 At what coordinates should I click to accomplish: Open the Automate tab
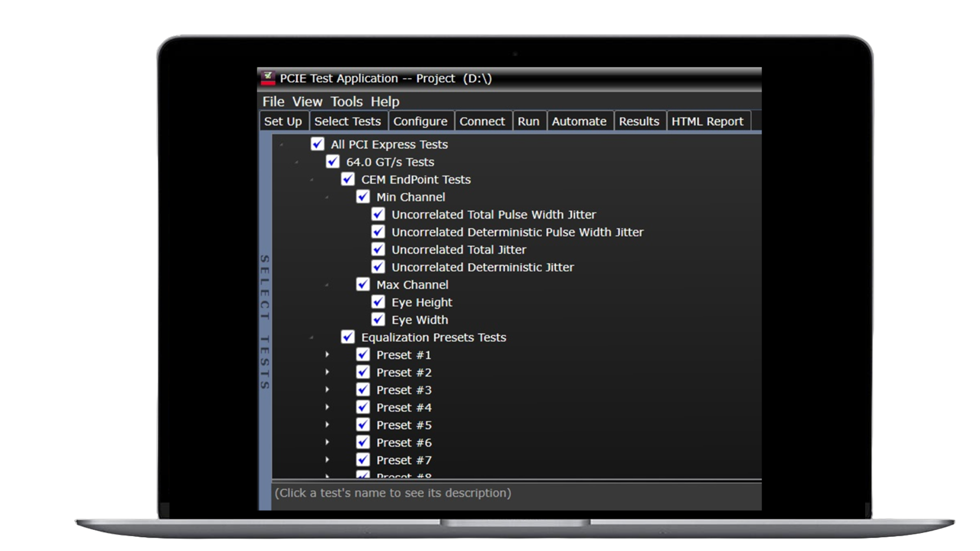click(579, 121)
